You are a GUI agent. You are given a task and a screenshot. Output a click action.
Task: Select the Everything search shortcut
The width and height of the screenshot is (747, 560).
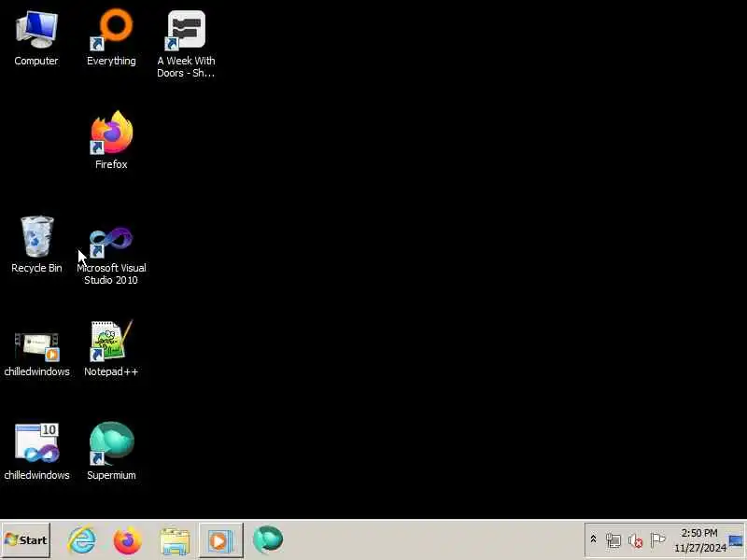point(111,38)
